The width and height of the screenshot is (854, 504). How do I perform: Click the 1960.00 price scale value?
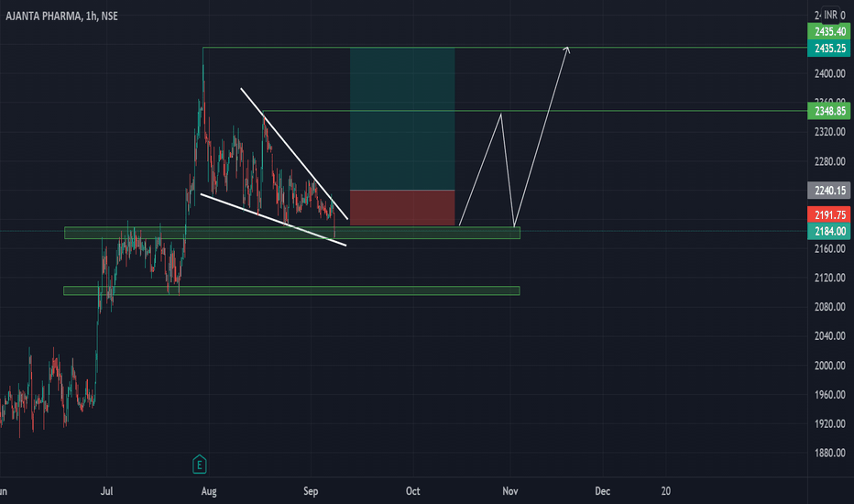[829, 394]
